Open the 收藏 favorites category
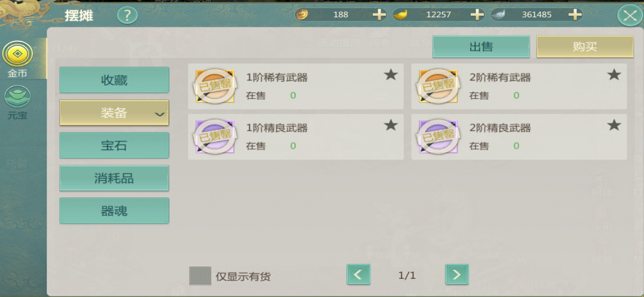The width and height of the screenshot is (644, 297). (x=114, y=80)
